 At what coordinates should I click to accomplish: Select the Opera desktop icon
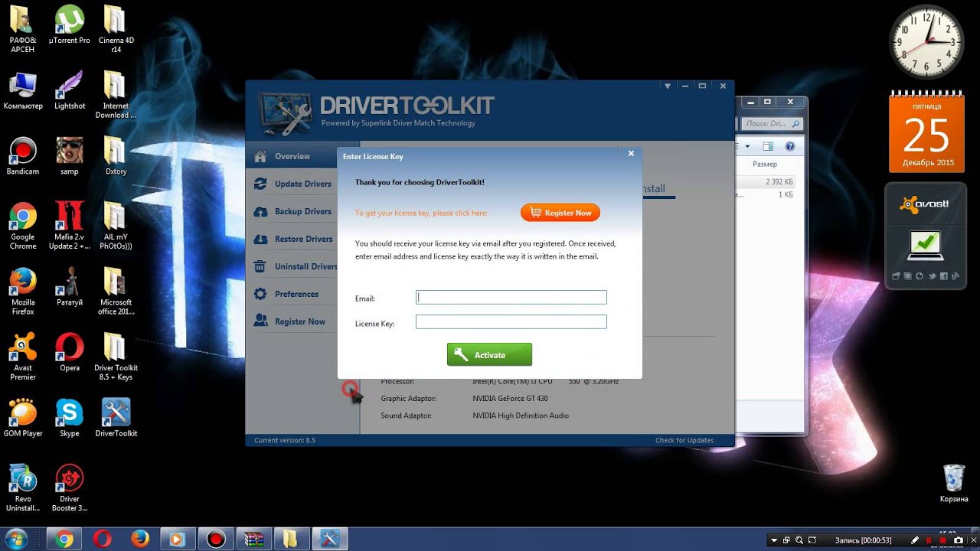70,353
